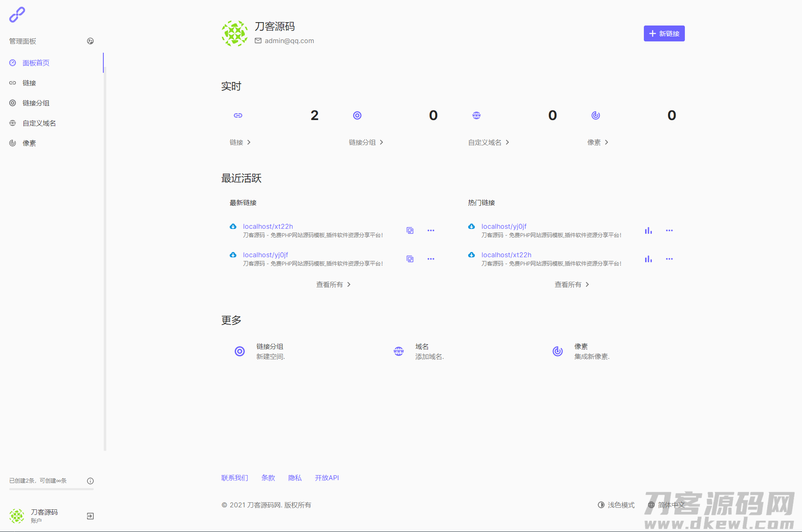Click the palette icon beside 管理面板
The height and width of the screenshot is (532, 802).
click(90, 41)
